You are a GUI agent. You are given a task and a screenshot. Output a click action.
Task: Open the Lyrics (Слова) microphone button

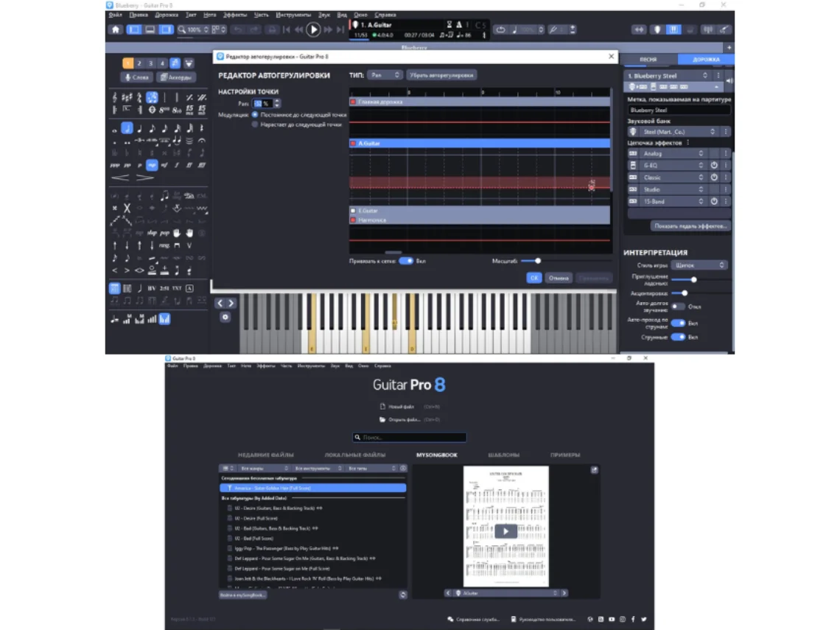click(x=136, y=77)
